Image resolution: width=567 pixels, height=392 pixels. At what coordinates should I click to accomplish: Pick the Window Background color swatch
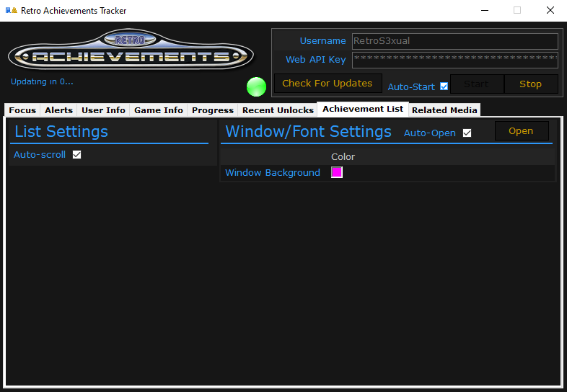point(337,172)
